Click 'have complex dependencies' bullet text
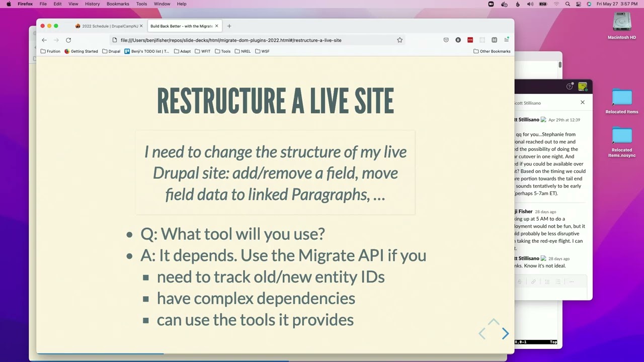Image resolution: width=644 pixels, height=362 pixels. tap(256, 299)
